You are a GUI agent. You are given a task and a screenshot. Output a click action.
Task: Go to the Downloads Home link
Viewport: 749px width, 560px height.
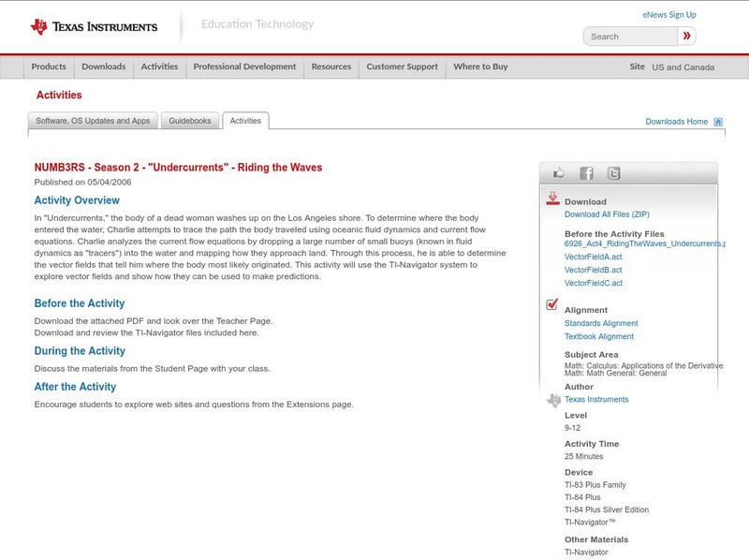point(676,122)
